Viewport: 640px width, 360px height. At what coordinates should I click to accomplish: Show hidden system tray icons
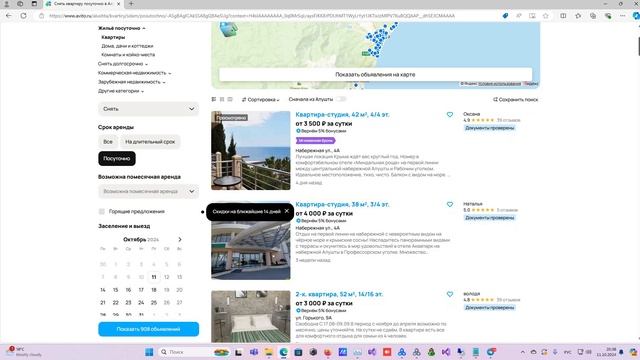[x=522, y=352]
